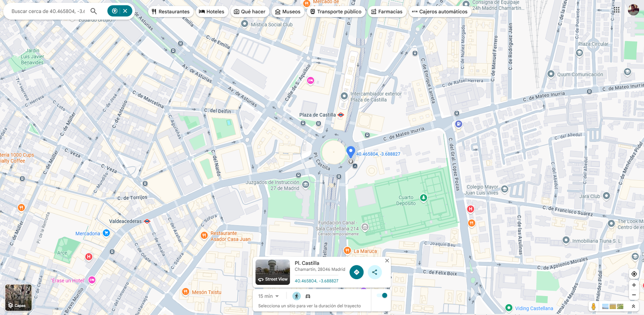644x315 pixels.
Task: Select walking travel mode
Action: pyautogui.click(x=297, y=296)
